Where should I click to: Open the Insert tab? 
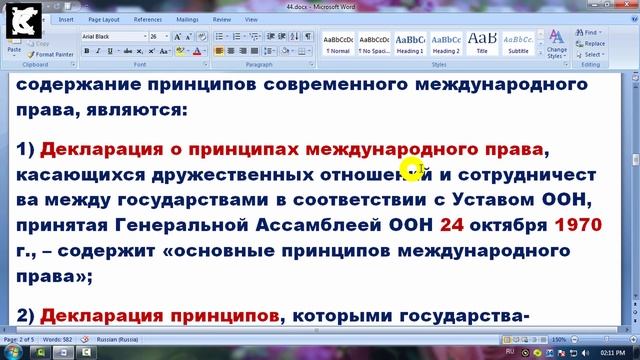click(66, 20)
